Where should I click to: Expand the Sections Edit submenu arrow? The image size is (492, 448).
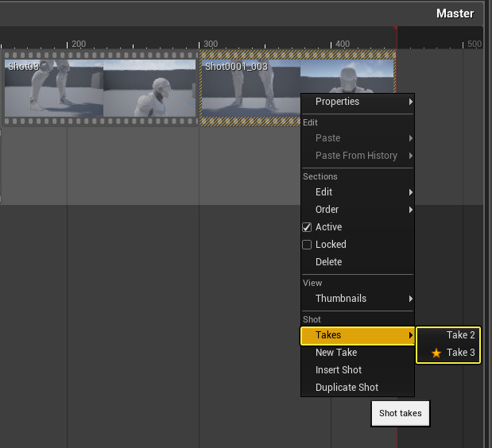410,192
